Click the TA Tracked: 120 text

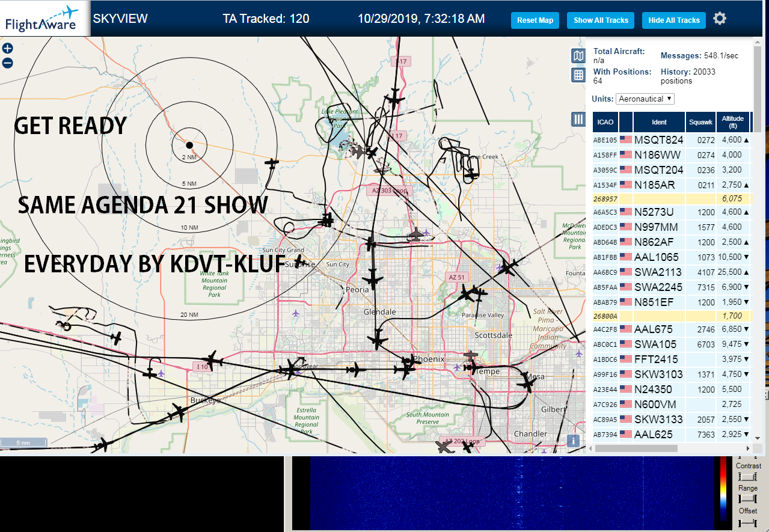click(x=266, y=19)
